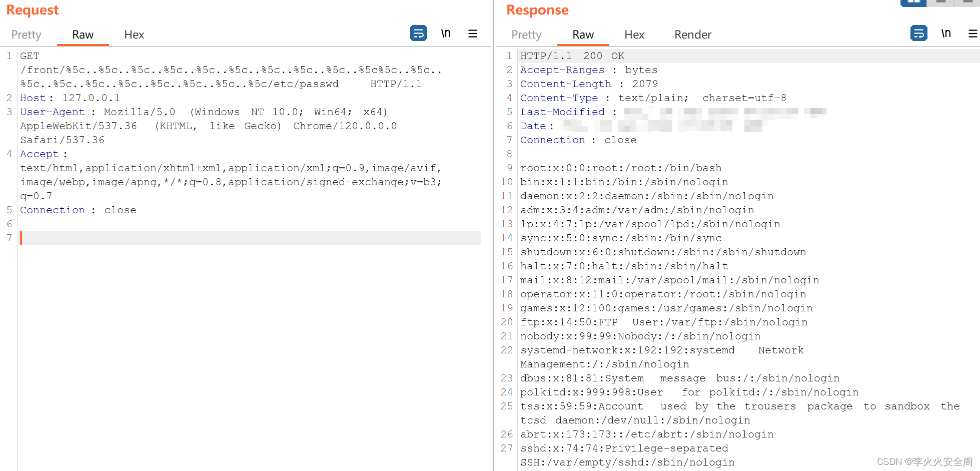Click the empty line 7 in Request editor
Screen dimensions: 980x471
tap(250, 238)
